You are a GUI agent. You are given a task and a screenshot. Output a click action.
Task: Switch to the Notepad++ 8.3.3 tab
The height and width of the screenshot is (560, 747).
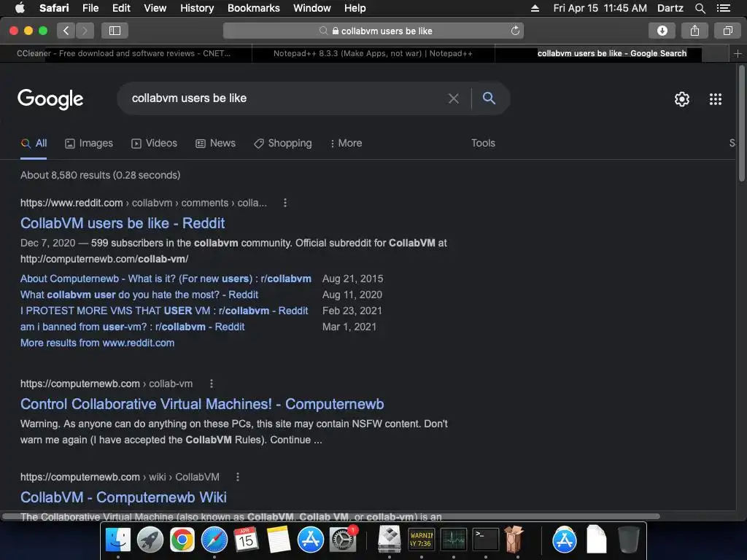(x=373, y=54)
